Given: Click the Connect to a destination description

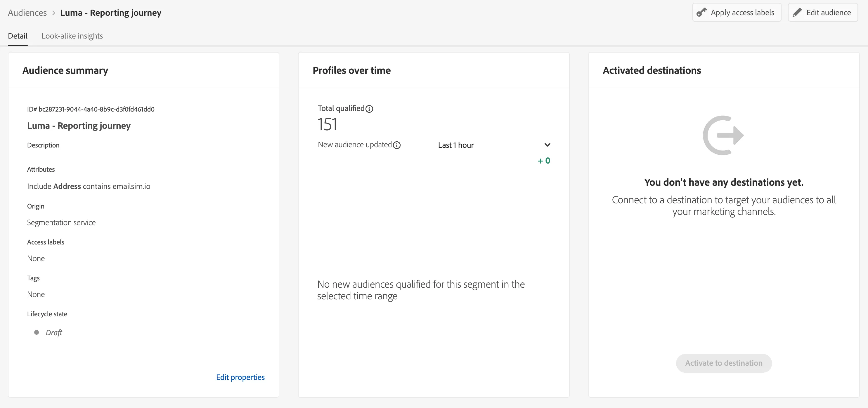Looking at the screenshot, I should pos(724,206).
